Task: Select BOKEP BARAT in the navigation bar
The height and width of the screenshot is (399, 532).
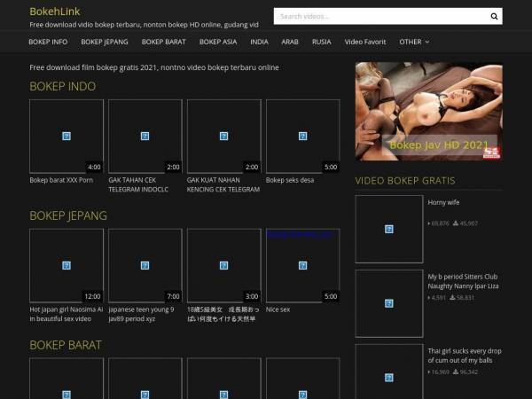Action: (x=163, y=42)
